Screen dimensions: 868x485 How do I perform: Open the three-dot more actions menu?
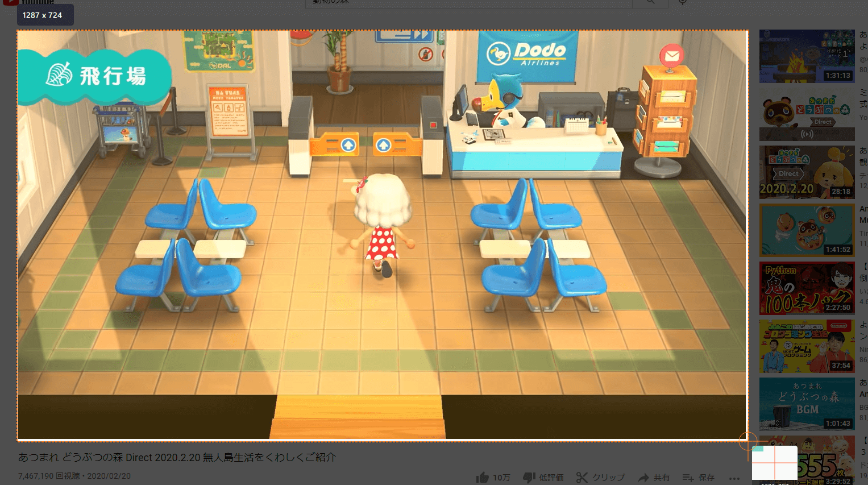[x=734, y=478]
